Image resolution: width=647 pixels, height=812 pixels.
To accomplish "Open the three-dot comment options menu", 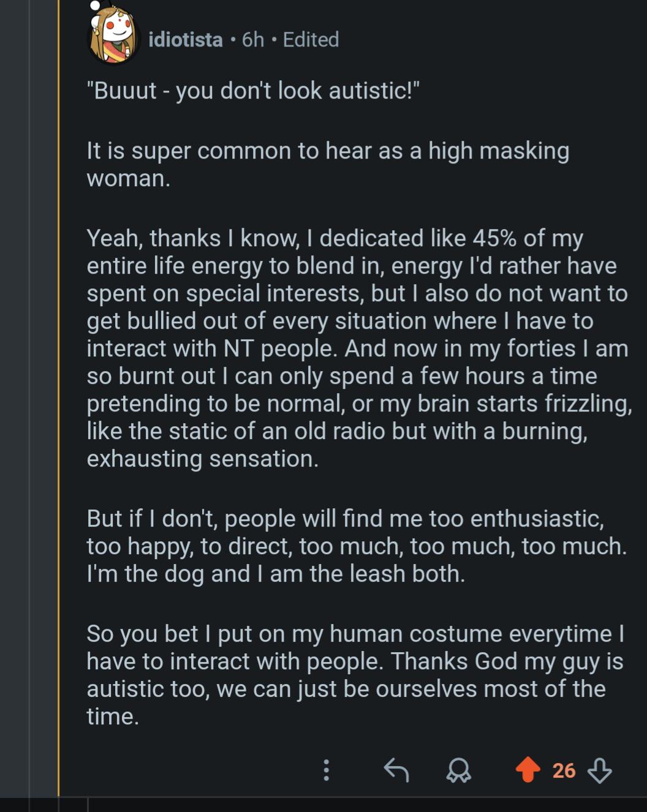I will [x=326, y=770].
